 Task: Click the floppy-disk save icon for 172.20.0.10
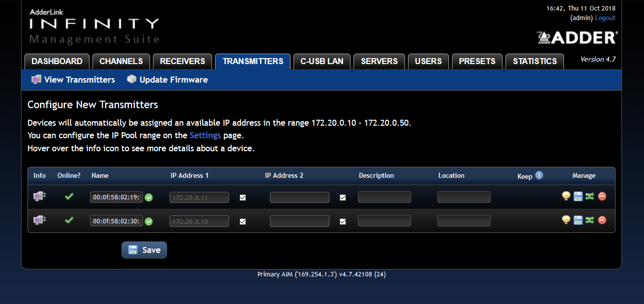[x=578, y=220]
